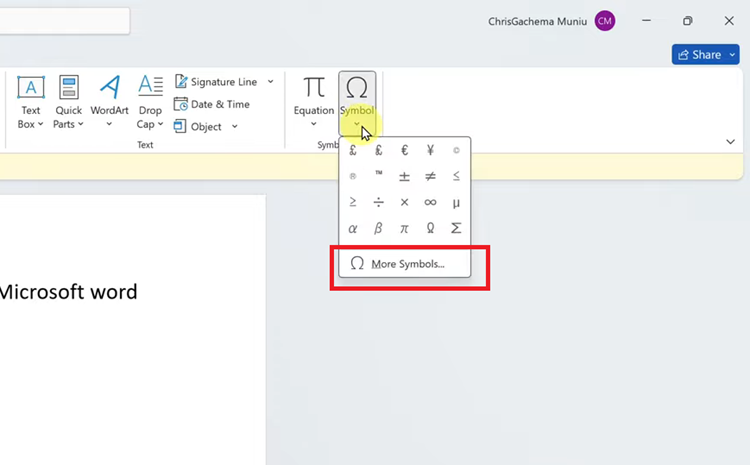Click the 'Microsoft word' text in document

click(68, 292)
